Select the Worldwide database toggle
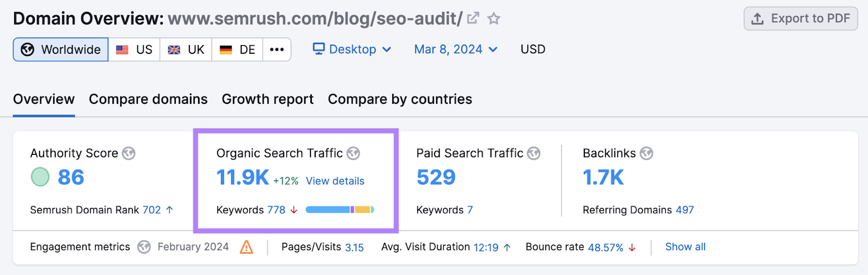 point(61,49)
